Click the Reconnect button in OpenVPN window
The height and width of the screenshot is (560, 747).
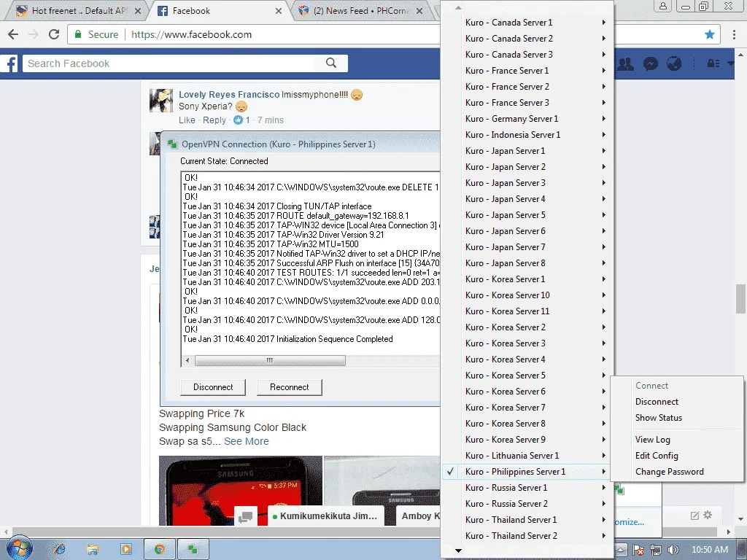(x=289, y=387)
